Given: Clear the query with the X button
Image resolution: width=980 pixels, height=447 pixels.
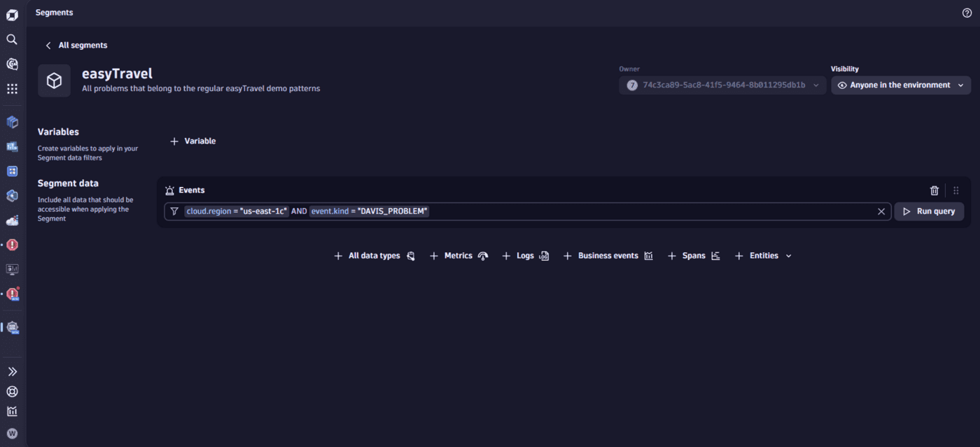Looking at the screenshot, I should [881, 211].
